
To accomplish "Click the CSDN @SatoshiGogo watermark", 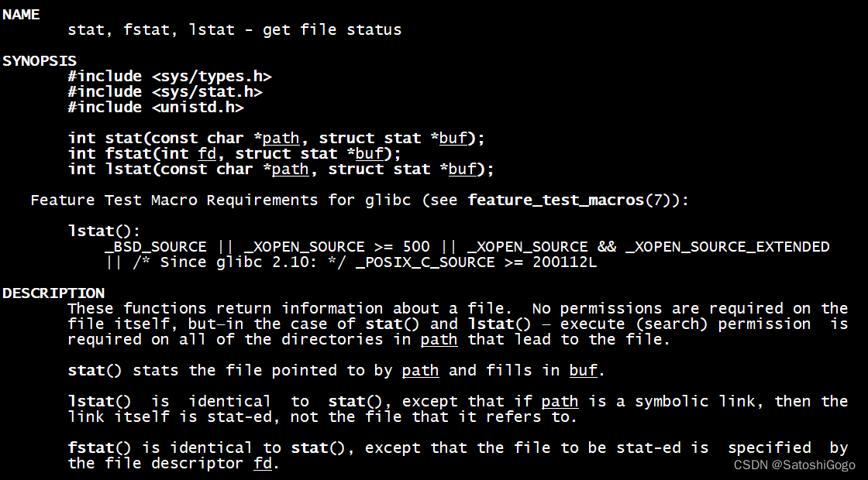I will coord(794,465).
